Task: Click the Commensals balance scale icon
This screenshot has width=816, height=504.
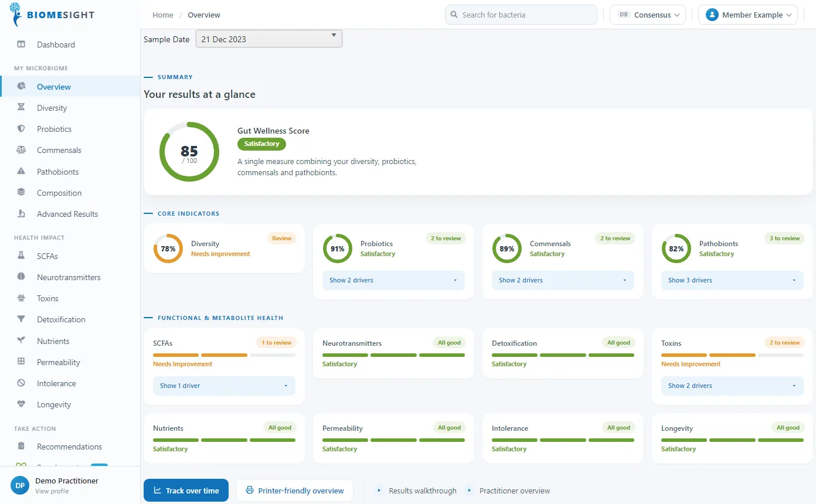Action: (x=21, y=150)
